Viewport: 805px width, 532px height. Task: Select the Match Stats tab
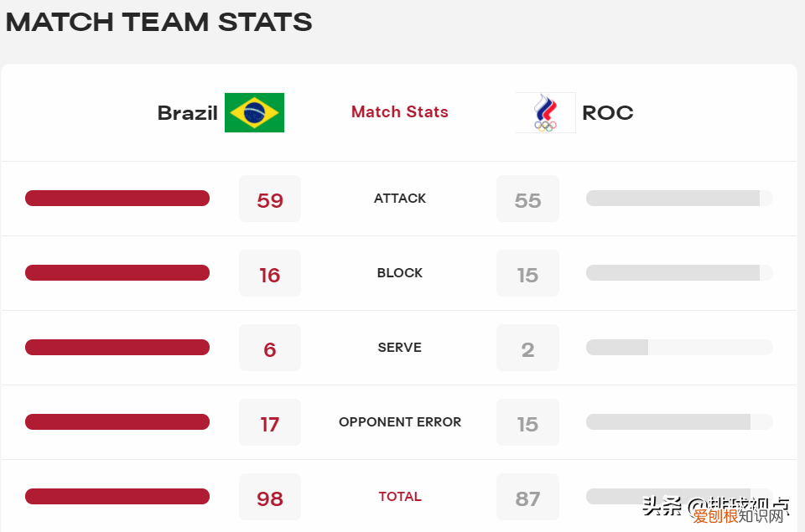click(400, 111)
